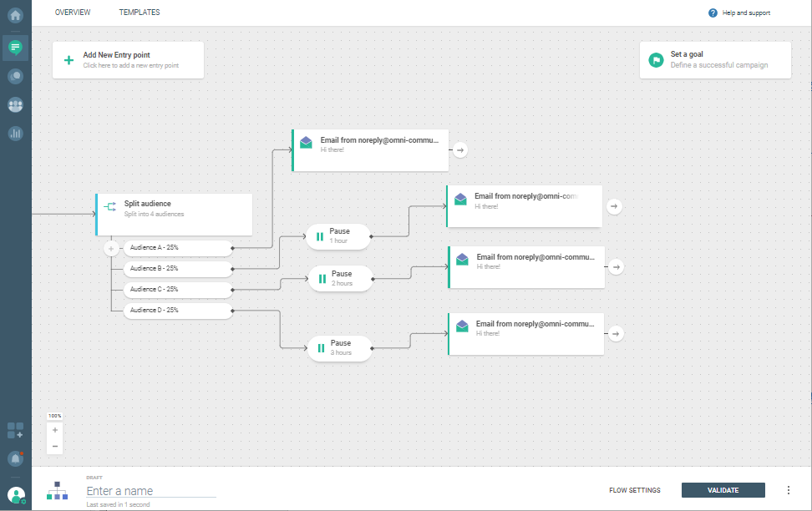
Task: Click the three-dot more options menu
Action: 788,490
